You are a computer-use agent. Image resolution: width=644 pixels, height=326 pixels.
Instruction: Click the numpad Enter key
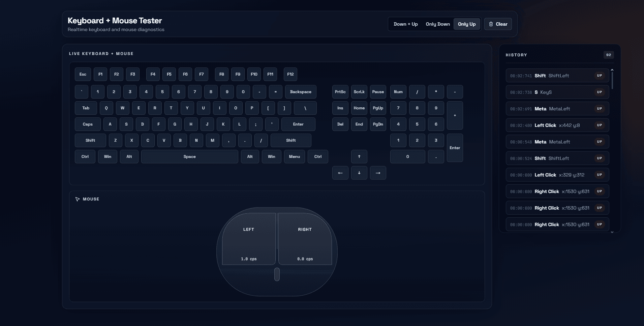455,148
